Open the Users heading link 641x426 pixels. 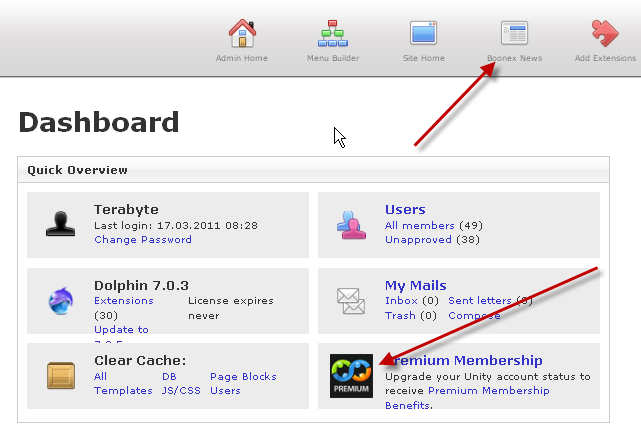point(405,209)
